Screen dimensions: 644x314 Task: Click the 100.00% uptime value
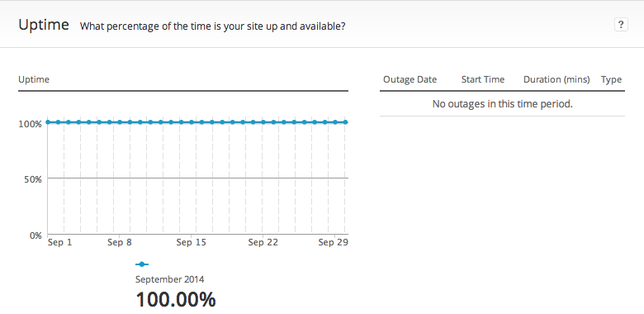(x=175, y=300)
